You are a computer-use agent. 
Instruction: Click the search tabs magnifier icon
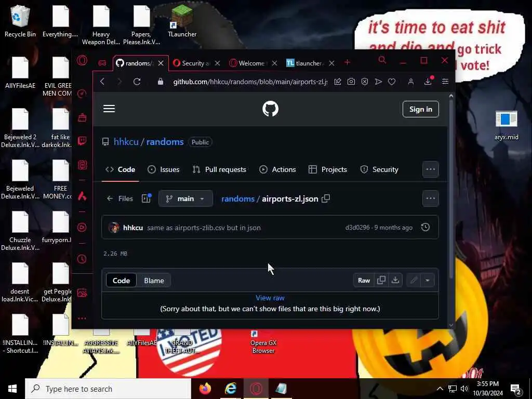382,60
